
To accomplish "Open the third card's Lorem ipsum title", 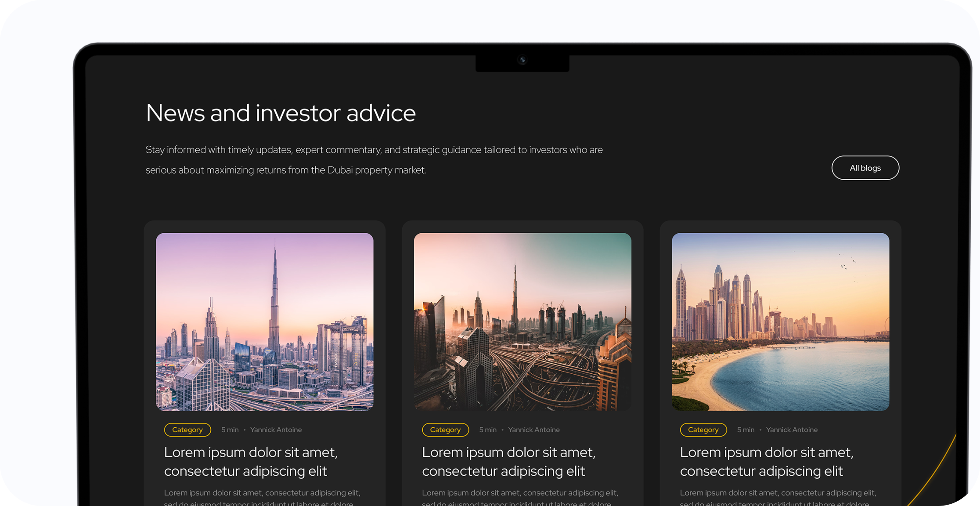I will pos(767,461).
